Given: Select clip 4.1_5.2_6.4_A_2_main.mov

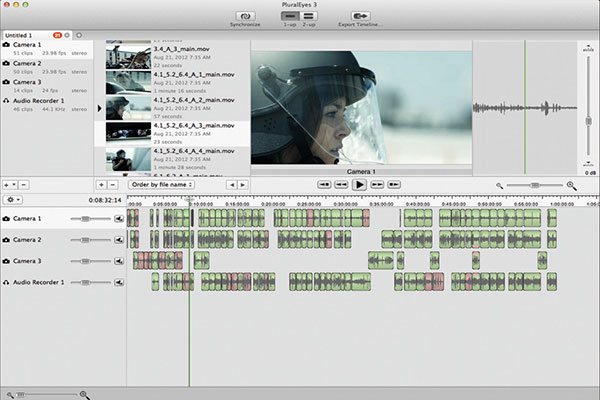Looking at the screenshot, I should (172, 108).
